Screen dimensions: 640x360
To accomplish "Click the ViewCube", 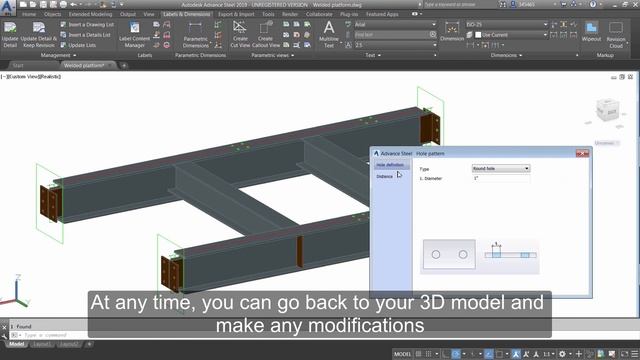I will [608, 110].
